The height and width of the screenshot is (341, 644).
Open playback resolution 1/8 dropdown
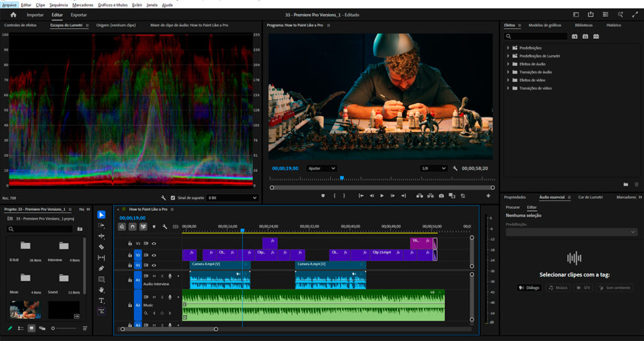(x=433, y=168)
